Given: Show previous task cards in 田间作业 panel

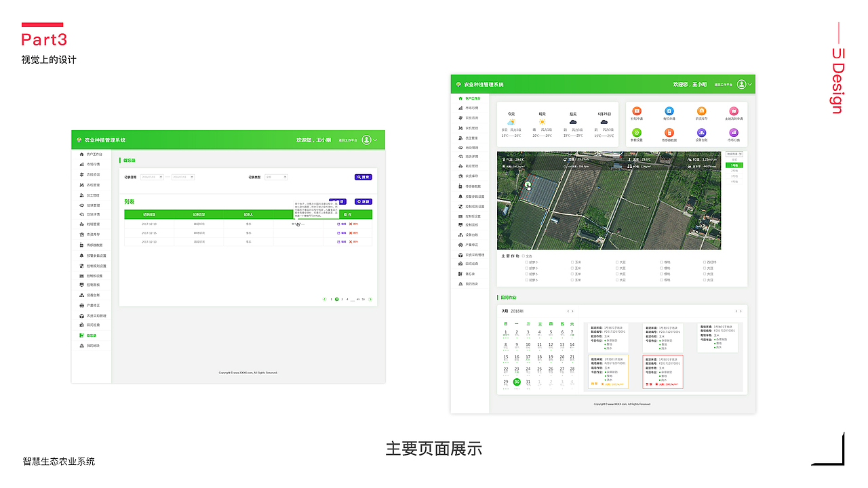Looking at the screenshot, I should tap(736, 311).
